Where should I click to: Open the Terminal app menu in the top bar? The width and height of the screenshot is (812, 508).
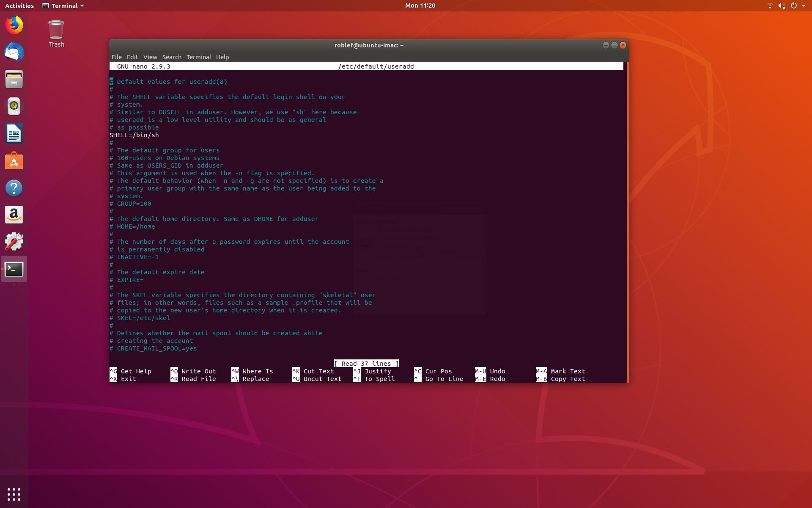tap(63, 6)
